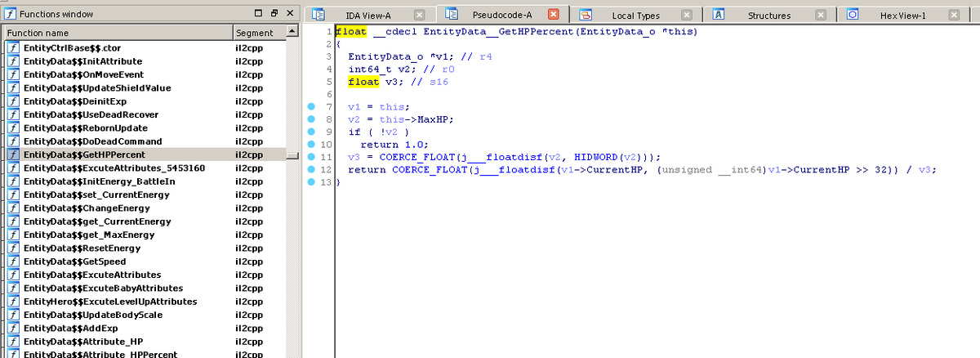The image size is (980, 358).
Task: Sort by Function name column header
Action: [117, 33]
